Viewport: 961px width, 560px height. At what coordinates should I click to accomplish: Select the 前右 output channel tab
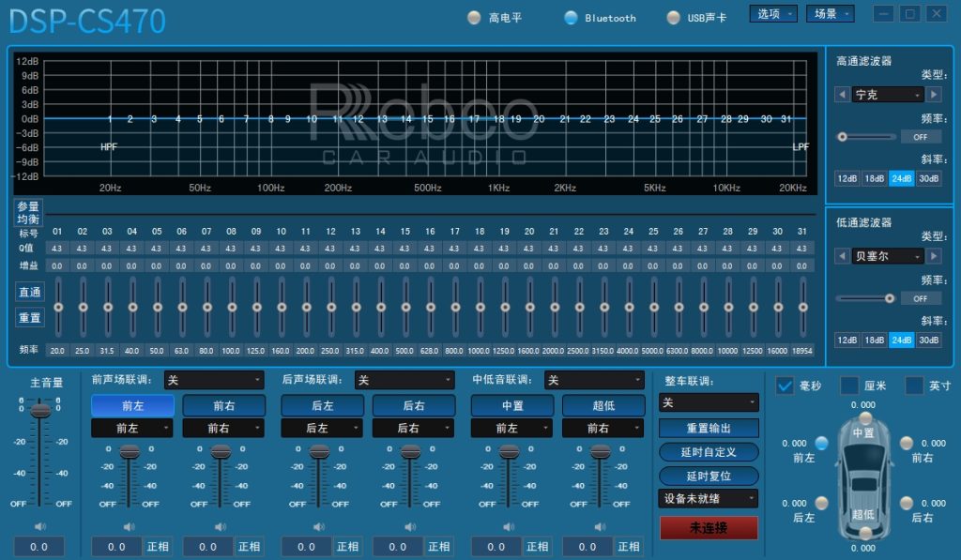[x=223, y=405]
